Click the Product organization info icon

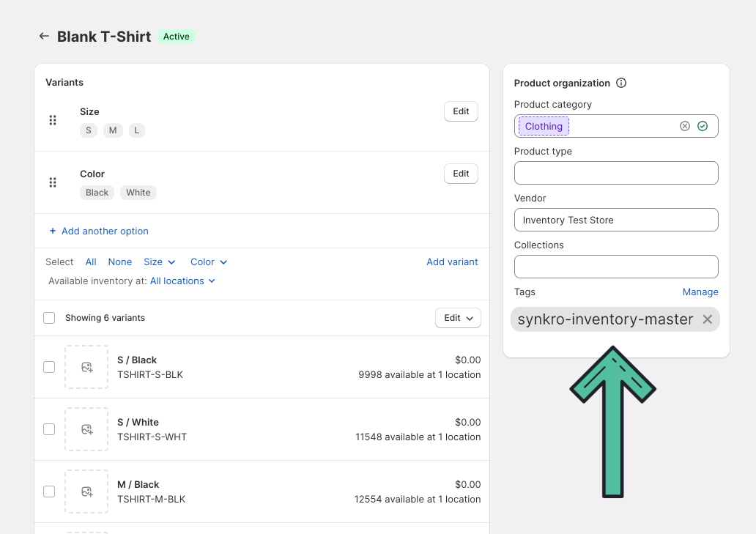[620, 83]
